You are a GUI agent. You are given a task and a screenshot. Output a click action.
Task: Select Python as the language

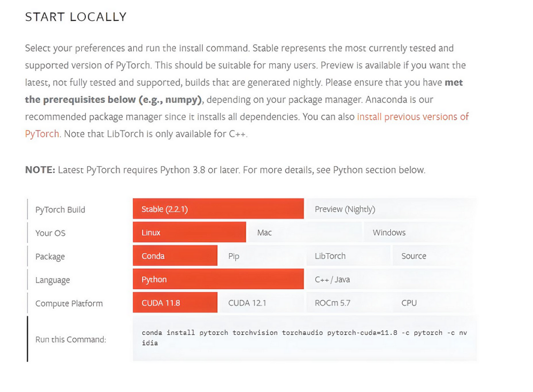218,279
